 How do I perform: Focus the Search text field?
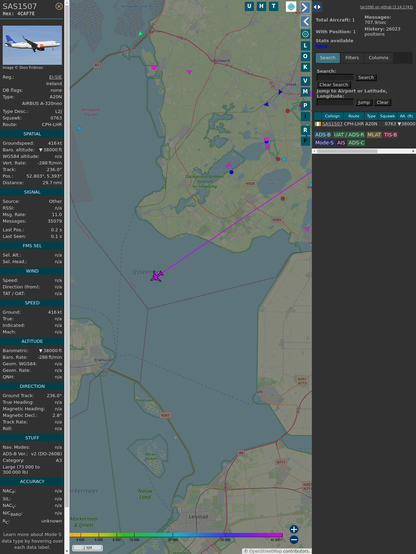click(x=335, y=77)
